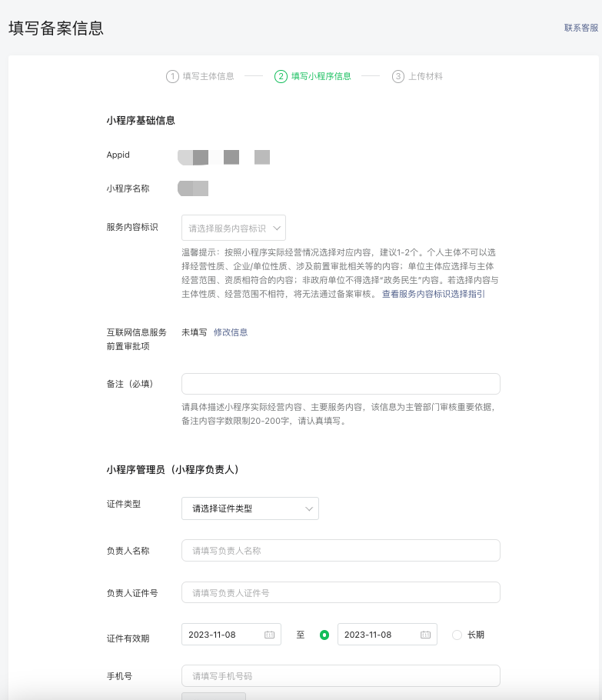Click 未填写 status text
This screenshot has height=700, width=602.
[194, 332]
